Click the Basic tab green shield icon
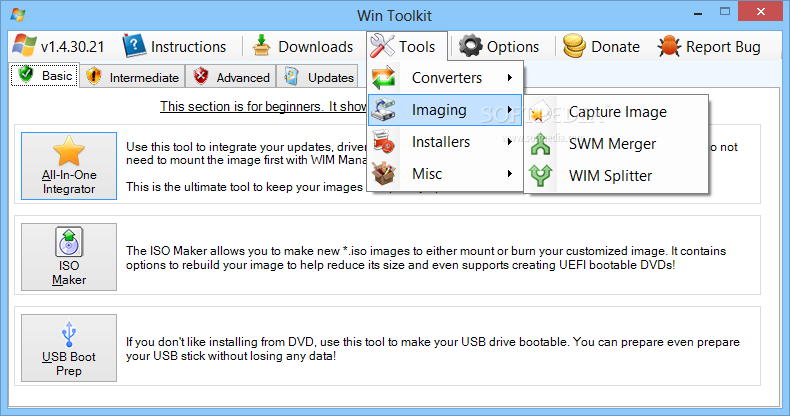 point(26,75)
